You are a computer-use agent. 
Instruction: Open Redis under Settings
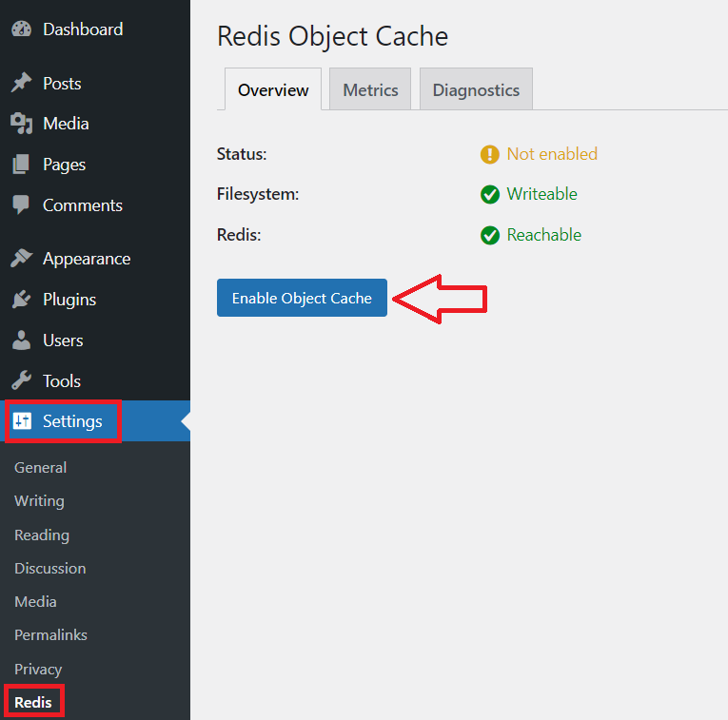pyautogui.click(x=33, y=702)
